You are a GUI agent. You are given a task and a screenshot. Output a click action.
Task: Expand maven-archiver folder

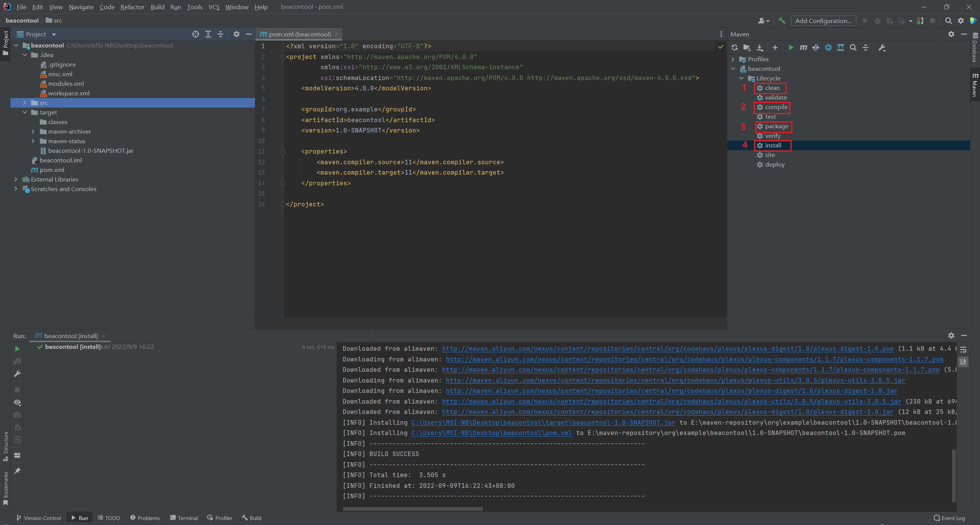click(x=33, y=131)
